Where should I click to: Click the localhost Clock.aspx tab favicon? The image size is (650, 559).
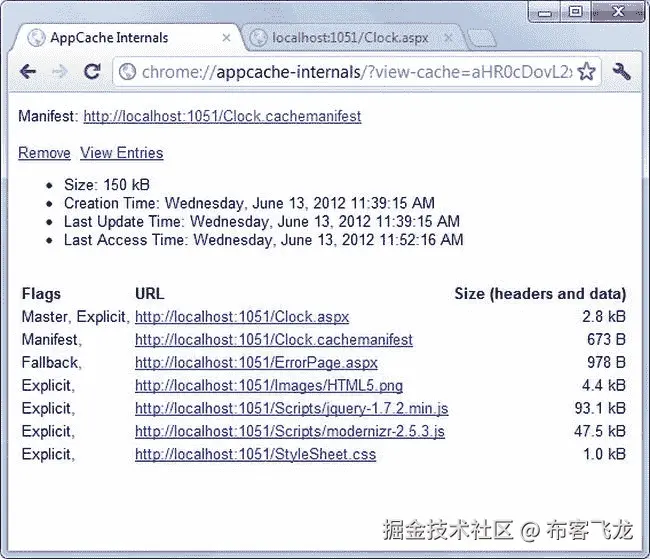click(x=258, y=38)
